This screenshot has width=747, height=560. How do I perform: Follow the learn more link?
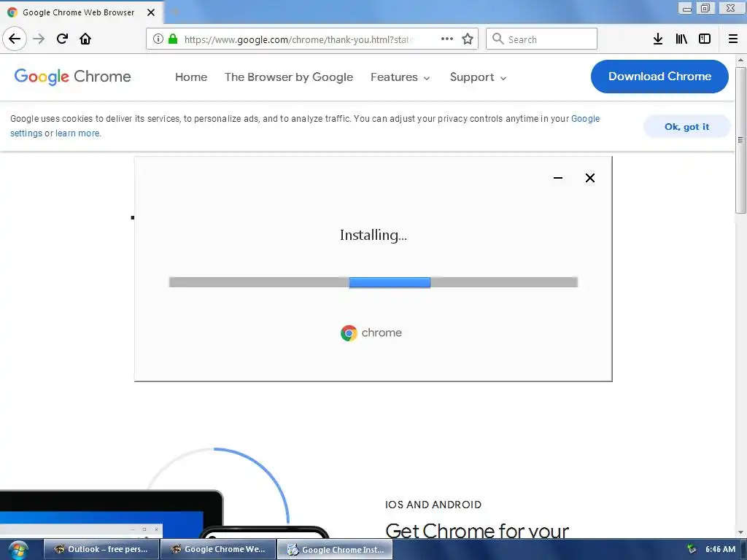click(x=77, y=133)
